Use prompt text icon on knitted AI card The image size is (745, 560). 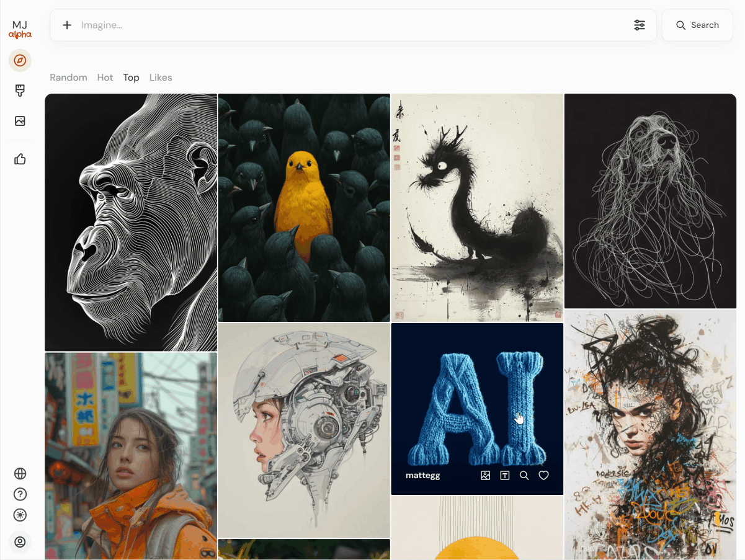[505, 476]
